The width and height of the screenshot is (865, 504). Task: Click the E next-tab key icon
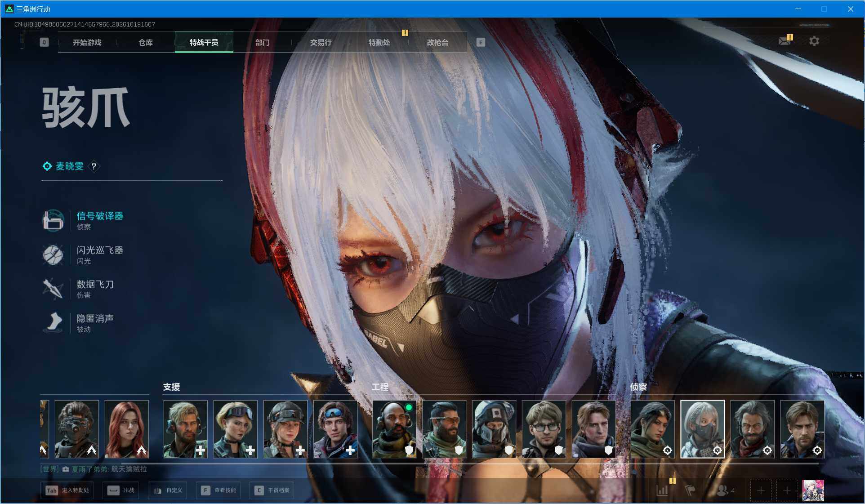(481, 42)
